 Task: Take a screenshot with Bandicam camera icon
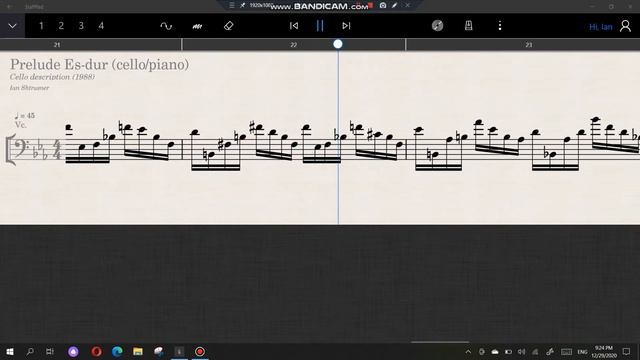tap(383, 5)
